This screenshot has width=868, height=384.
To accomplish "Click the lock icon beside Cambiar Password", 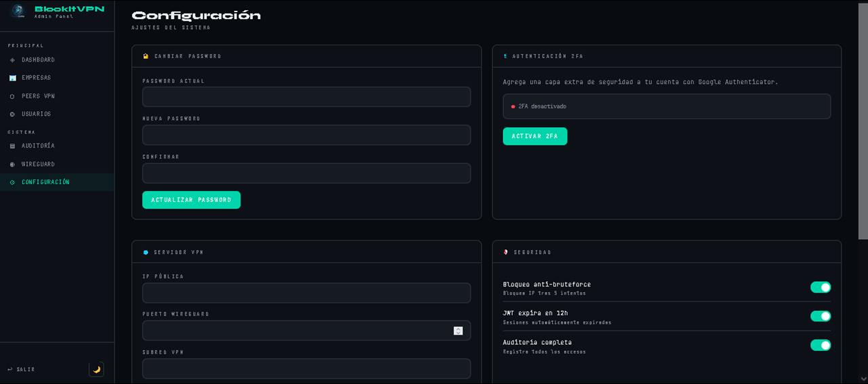I will (146, 56).
